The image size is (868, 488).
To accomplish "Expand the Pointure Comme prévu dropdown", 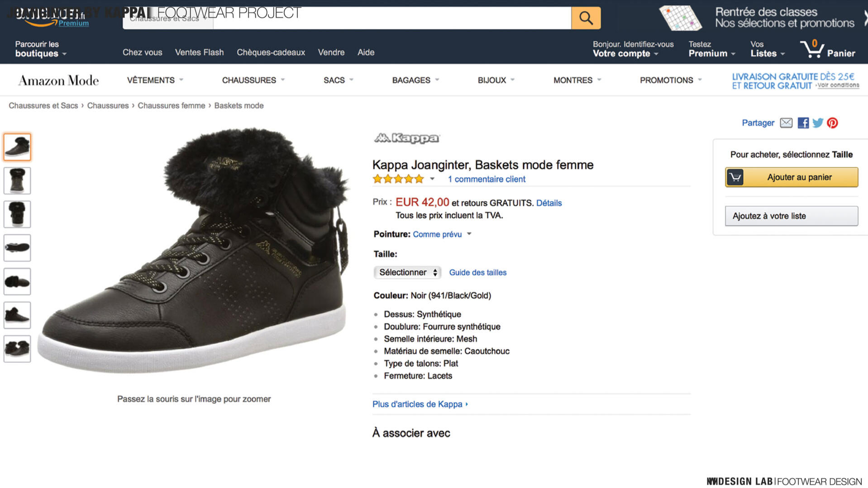I will point(442,234).
